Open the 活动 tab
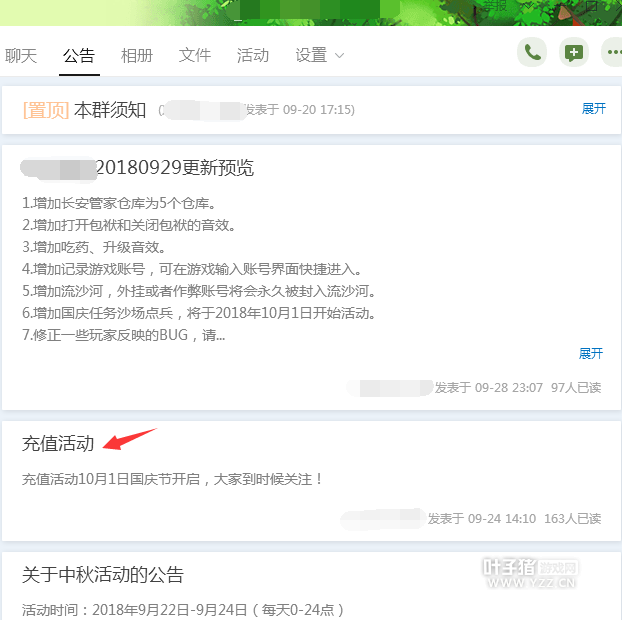Screen dimensions: 622x620 coord(253,55)
